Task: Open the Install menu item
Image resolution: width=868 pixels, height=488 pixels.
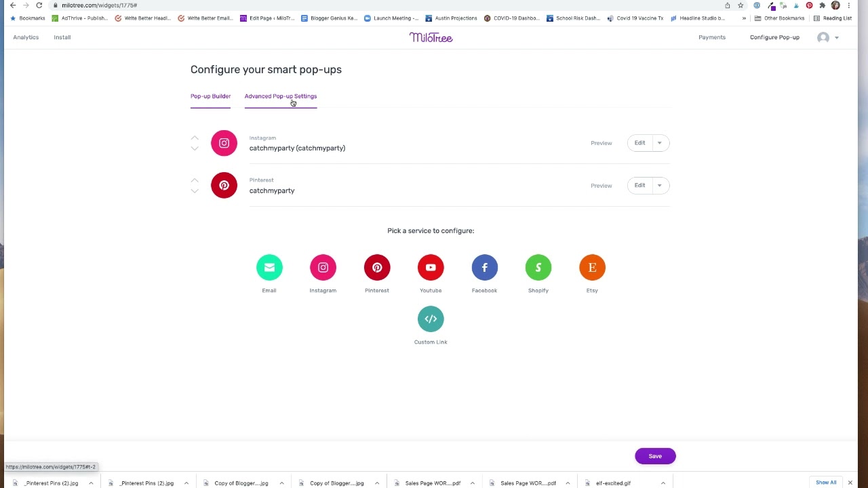Action: point(62,37)
